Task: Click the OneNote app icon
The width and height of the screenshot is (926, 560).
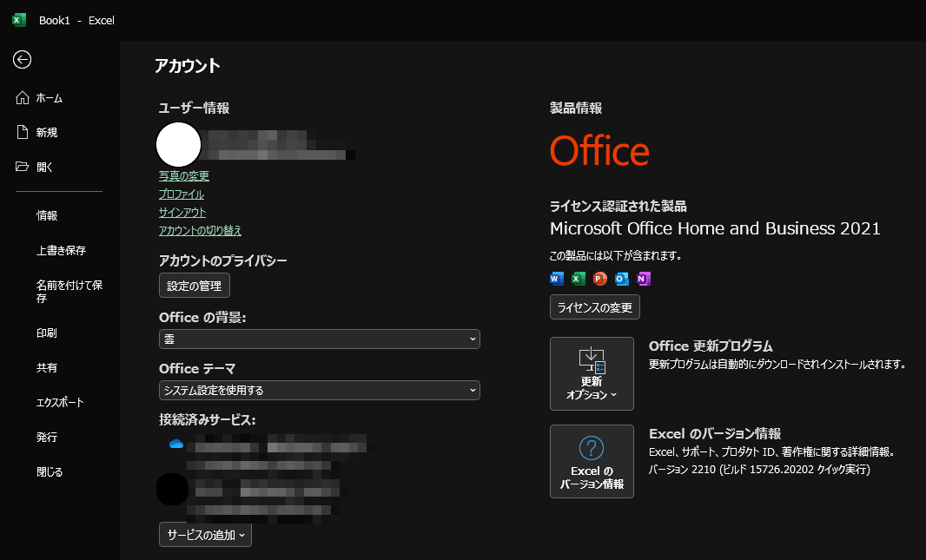Action: coord(643,279)
